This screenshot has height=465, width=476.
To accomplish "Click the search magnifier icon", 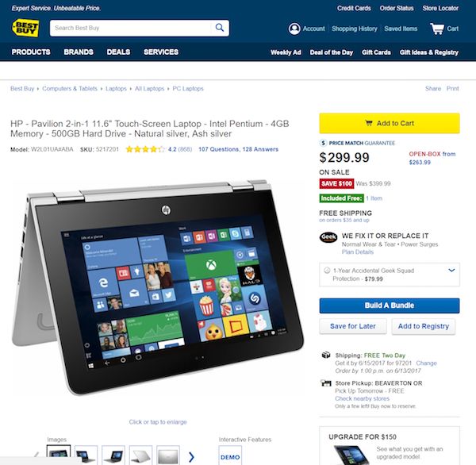I will pos(220,28).
